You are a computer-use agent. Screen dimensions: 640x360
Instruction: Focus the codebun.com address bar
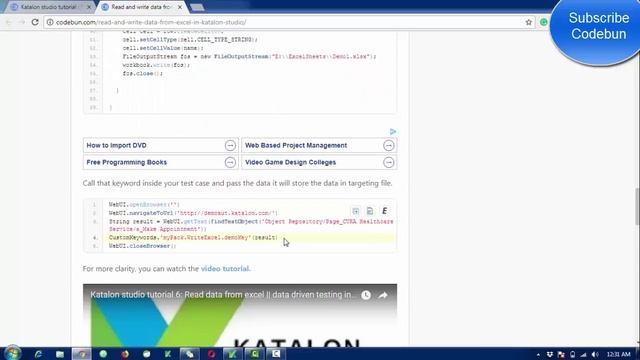286,22
